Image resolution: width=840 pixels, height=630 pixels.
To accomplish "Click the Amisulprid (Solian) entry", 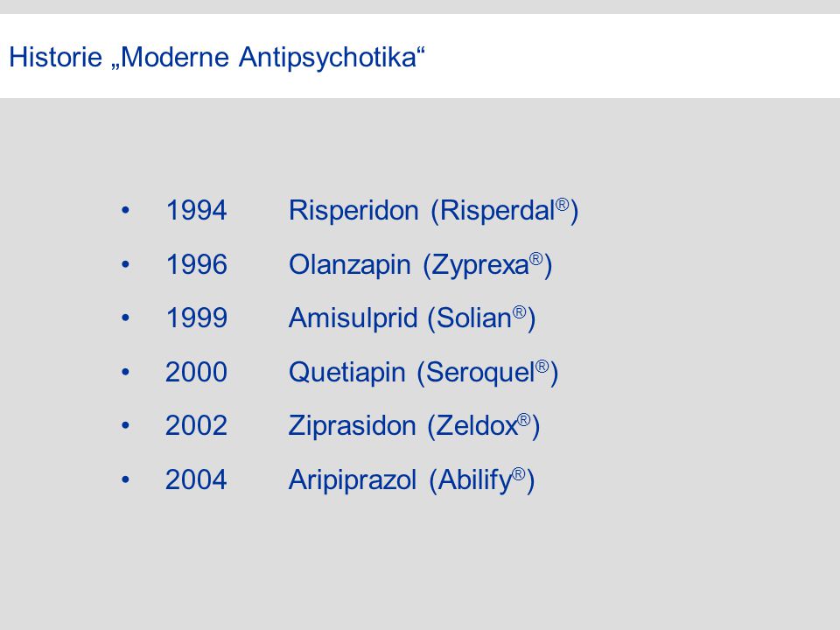I will (x=412, y=318).
